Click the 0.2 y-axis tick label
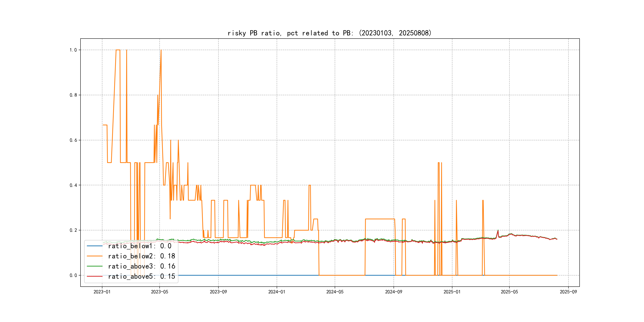The width and height of the screenshot is (644, 322). pos(73,230)
